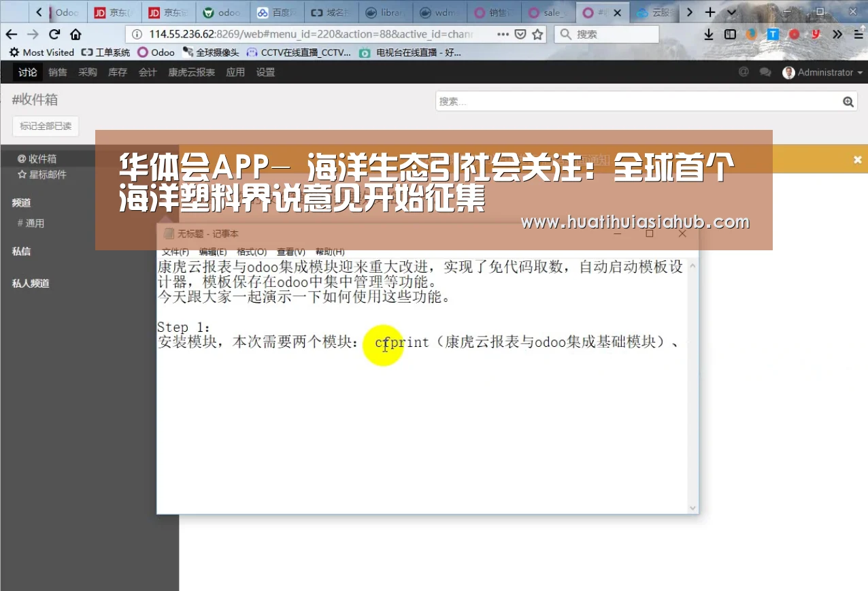Image resolution: width=868 pixels, height=591 pixels.
Task: Open the #通用 channel
Action: (x=31, y=223)
